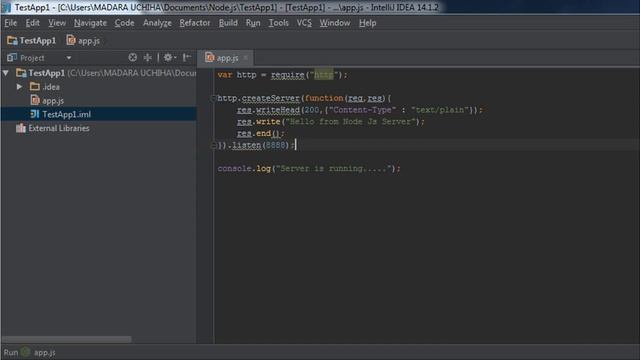Open the File menu
The width and height of the screenshot is (640, 360).
[x=11, y=23]
